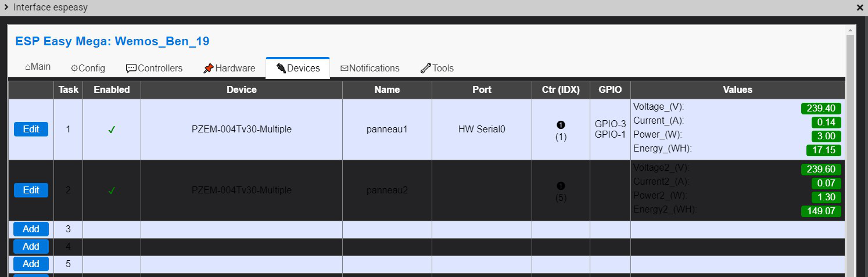Click controller 1 badge for panneau1
Screen dimensions: 868x277
pyautogui.click(x=561, y=125)
